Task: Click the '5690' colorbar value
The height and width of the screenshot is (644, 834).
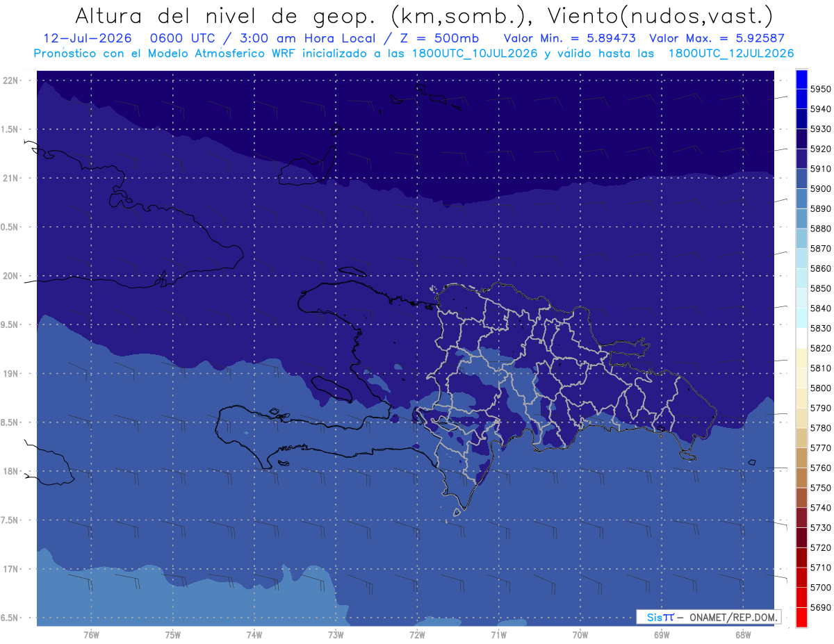Action: pyautogui.click(x=821, y=607)
